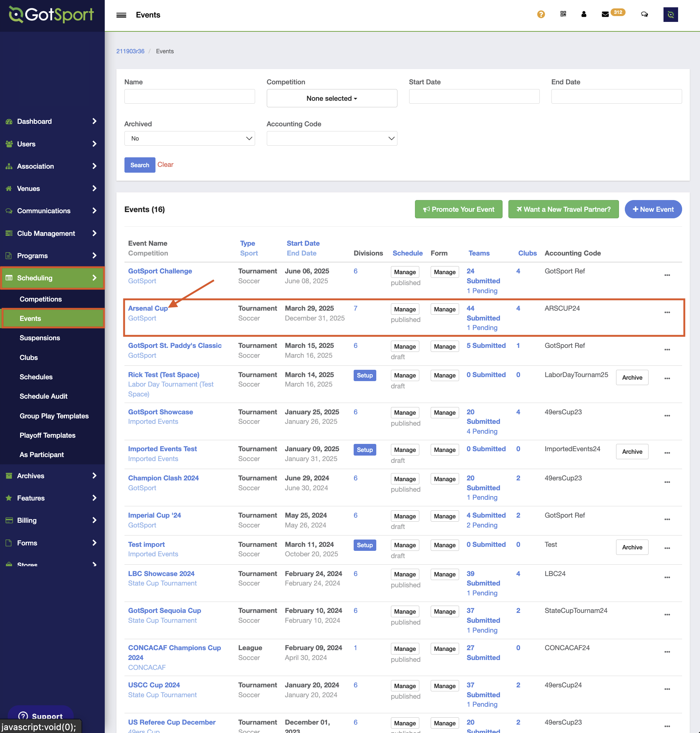
Task: Expand the Dashboard sidebar section
Action: [52, 121]
